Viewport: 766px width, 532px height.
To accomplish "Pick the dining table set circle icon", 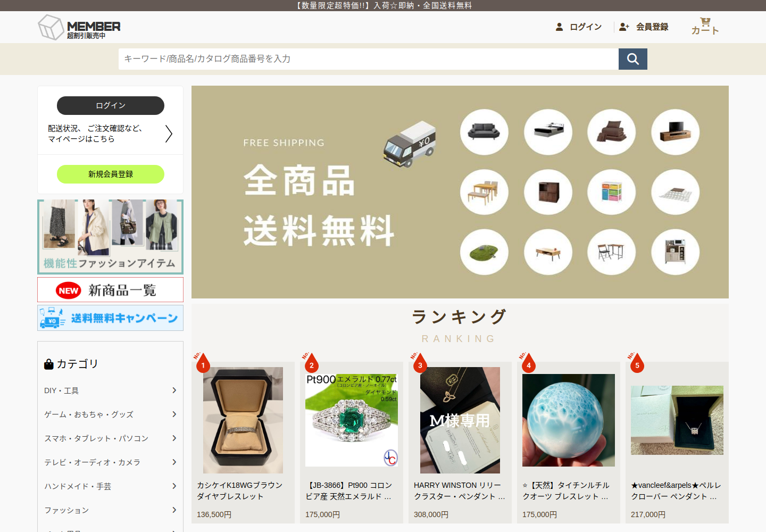I will (484, 192).
